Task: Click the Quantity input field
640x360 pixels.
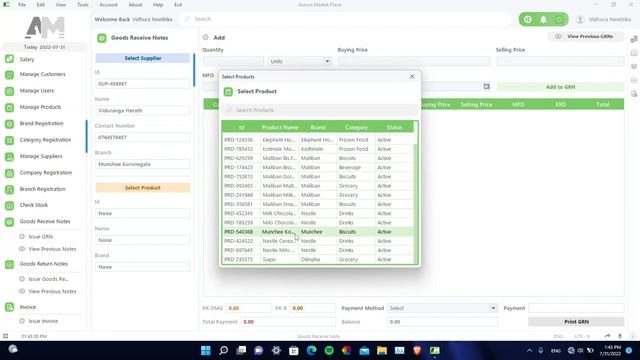Action: pyautogui.click(x=233, y=61)
